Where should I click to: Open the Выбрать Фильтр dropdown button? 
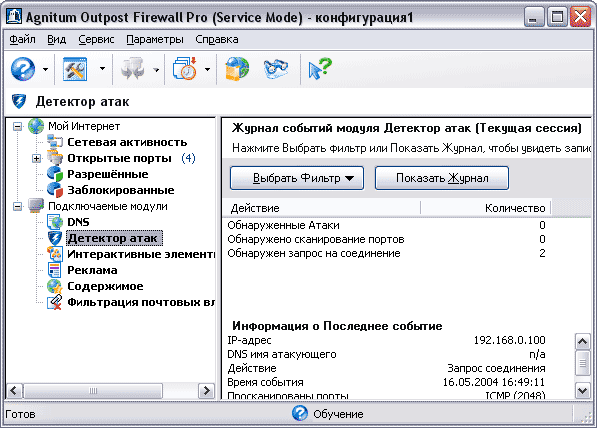[x=297, y=178]
